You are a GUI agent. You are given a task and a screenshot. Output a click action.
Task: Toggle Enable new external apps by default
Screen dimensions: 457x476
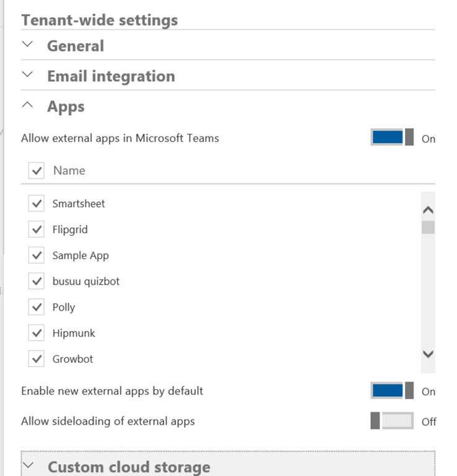pyautogui.click(x=392, y=390)
